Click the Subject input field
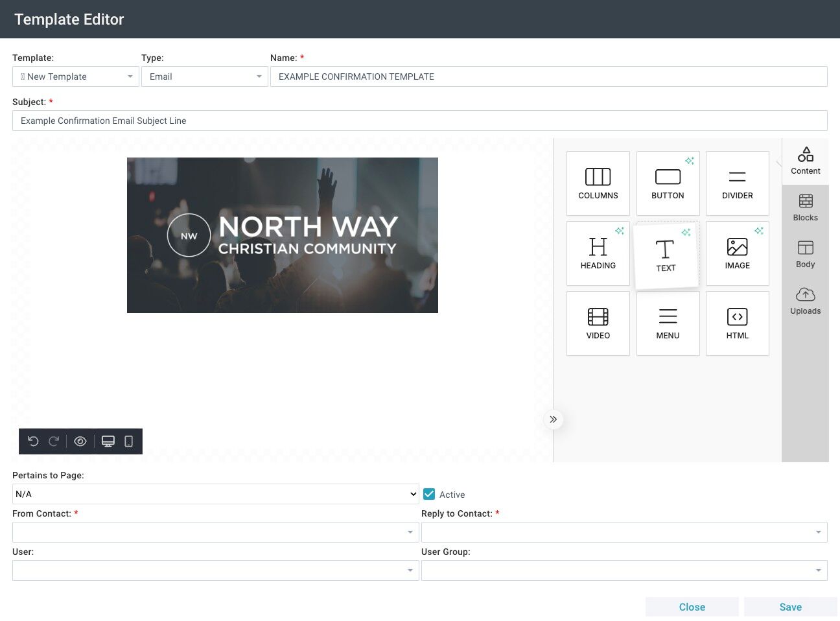Image resolution: width=840 pixels, height=621 pixels. [x=420, y=121]
